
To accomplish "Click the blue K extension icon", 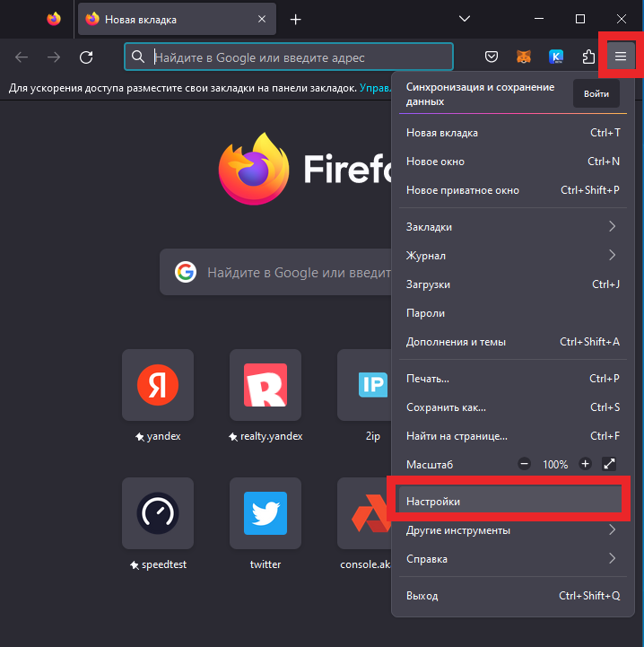I will [x=556, y=57].
